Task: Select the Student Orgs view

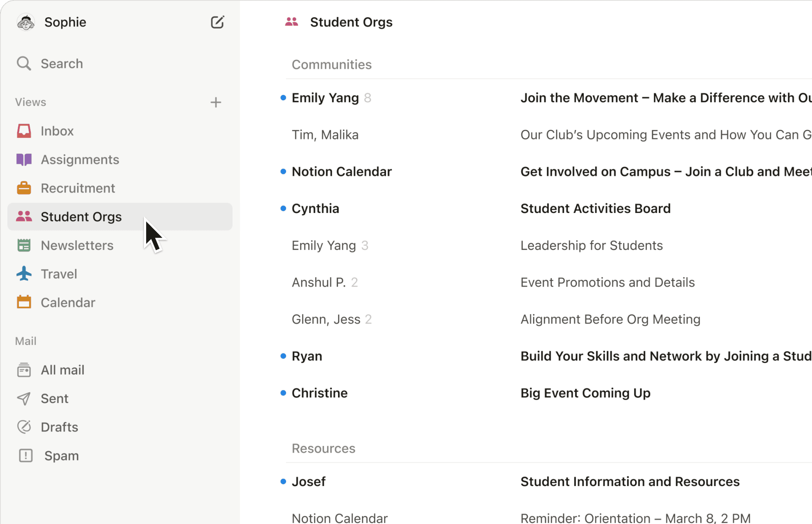Action: tap(81, 217)
